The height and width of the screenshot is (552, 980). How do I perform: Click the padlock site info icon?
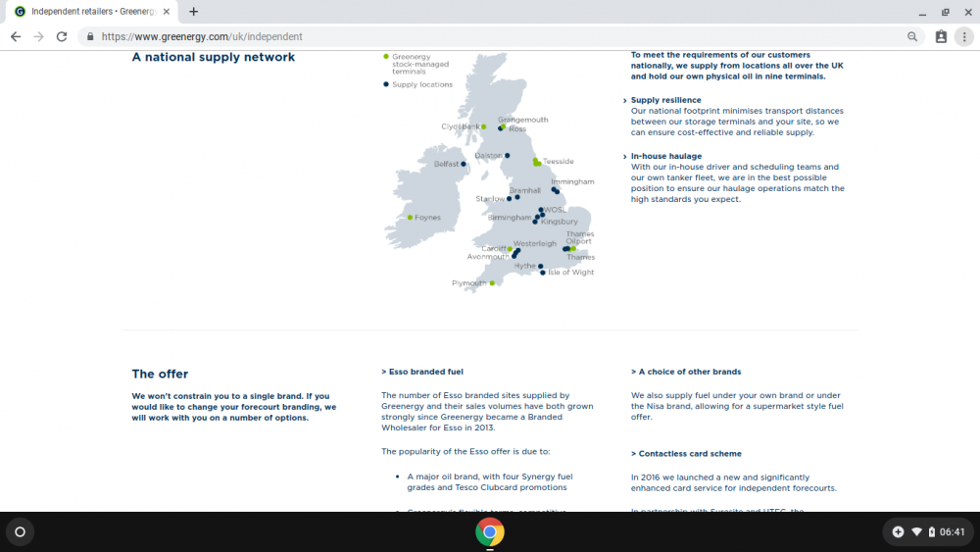tap(90, 37)
